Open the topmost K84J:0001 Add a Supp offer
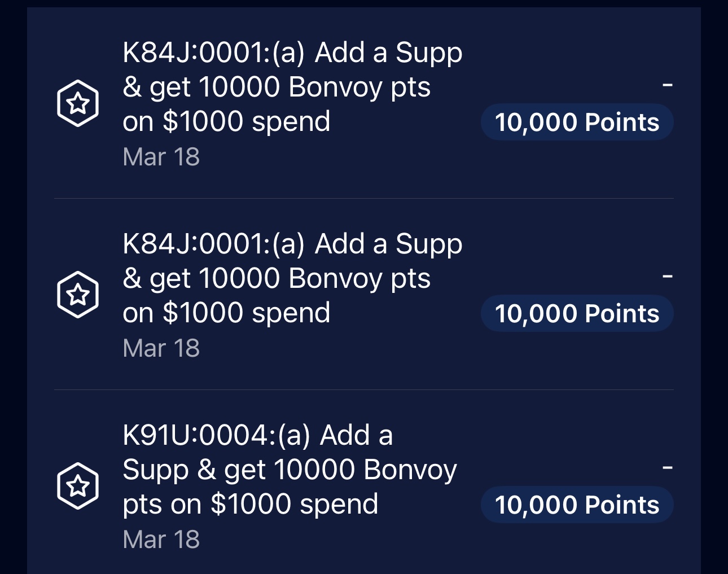Viewport: 728px width, 574px height. click(364, 103)
